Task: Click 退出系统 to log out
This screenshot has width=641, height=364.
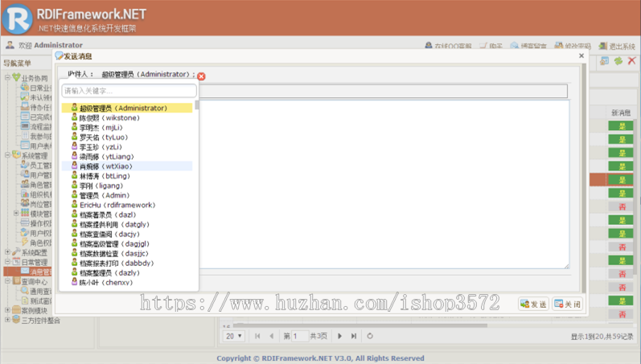Action: coord(617,46)
